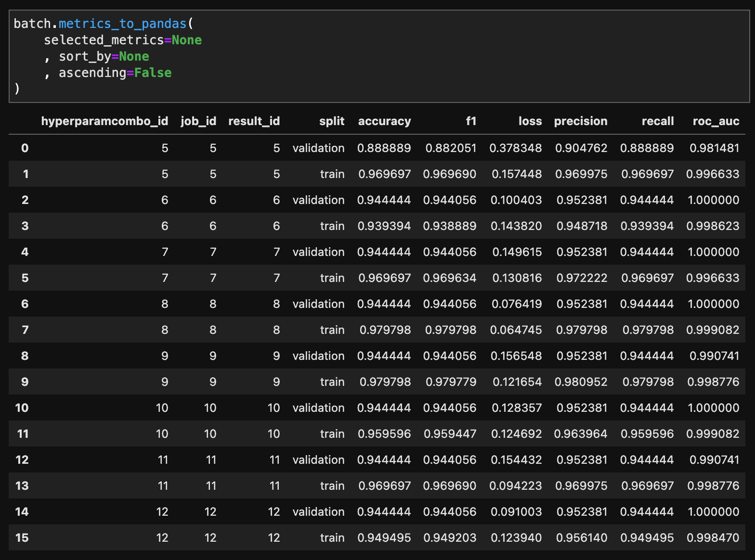Screen dimensions: 755x560
Task: Click the precision column header
Action: 580,121
